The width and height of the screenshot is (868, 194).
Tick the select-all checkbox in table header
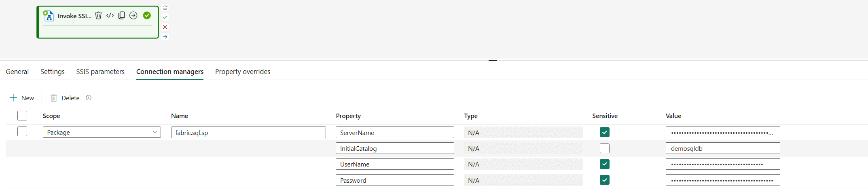(22, 116)
